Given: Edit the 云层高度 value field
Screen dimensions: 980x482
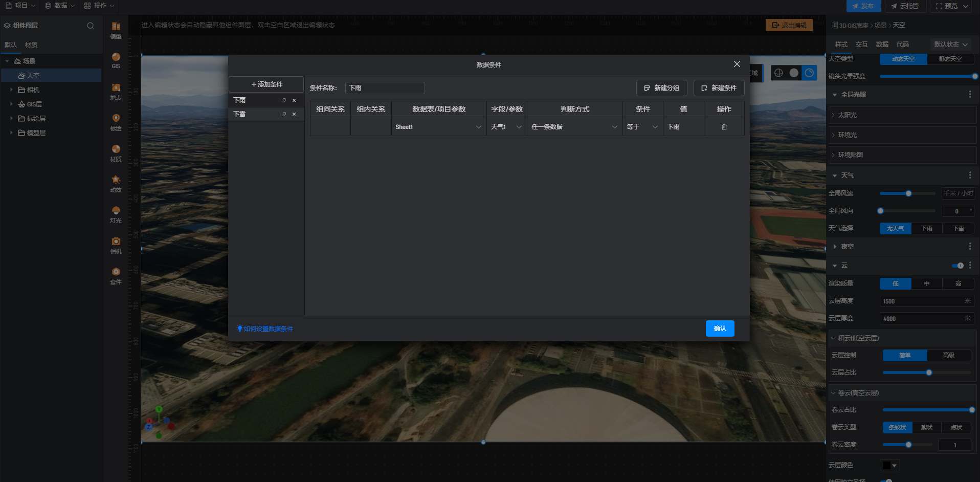Looking at the screenshot, I should (x=927, y=301).
